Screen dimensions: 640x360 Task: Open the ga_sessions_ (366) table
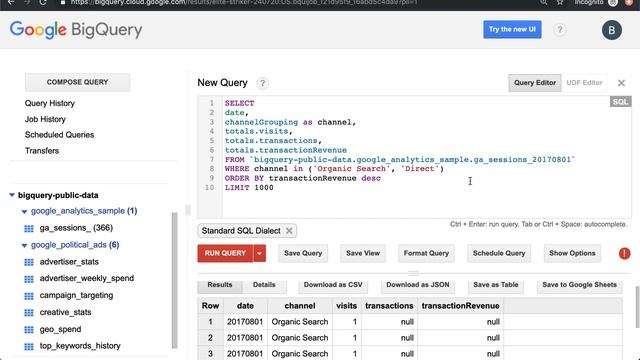point(76,228)
